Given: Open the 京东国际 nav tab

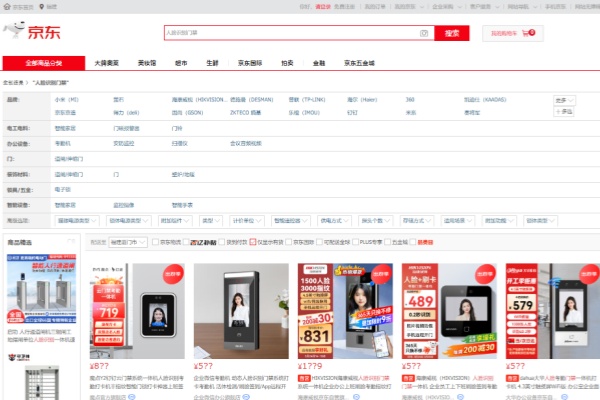Looking at the screenshot, I should tap(250, 63).
